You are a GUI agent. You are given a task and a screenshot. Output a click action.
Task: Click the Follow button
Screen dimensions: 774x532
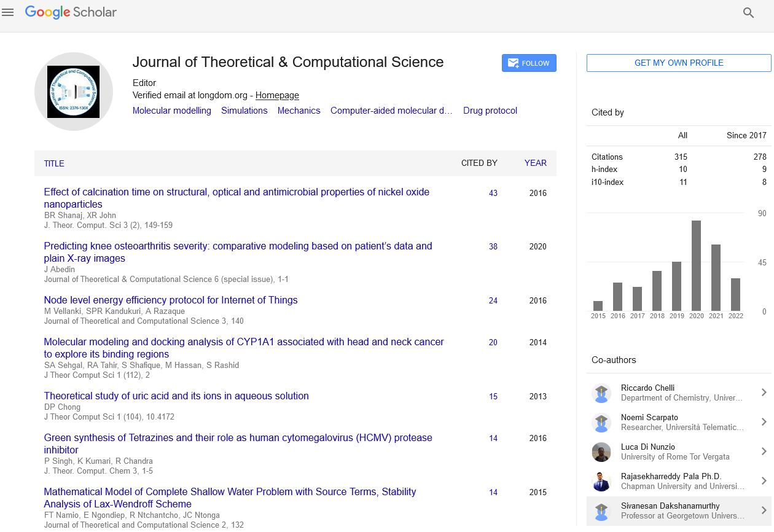pos(529,63)
